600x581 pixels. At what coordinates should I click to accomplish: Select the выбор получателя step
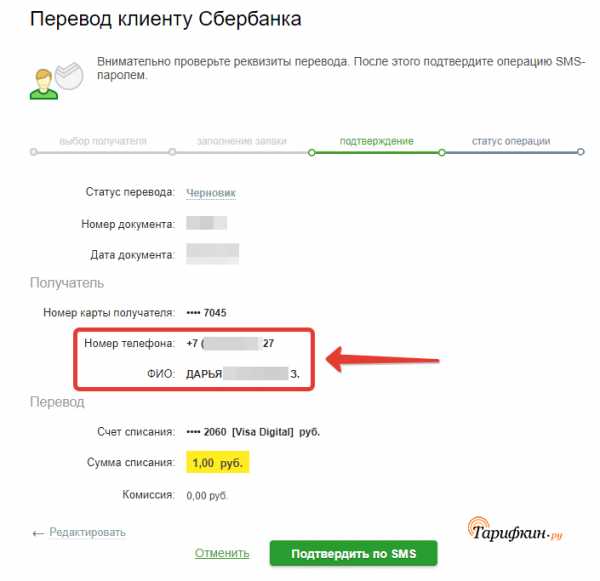click(103, 141)
